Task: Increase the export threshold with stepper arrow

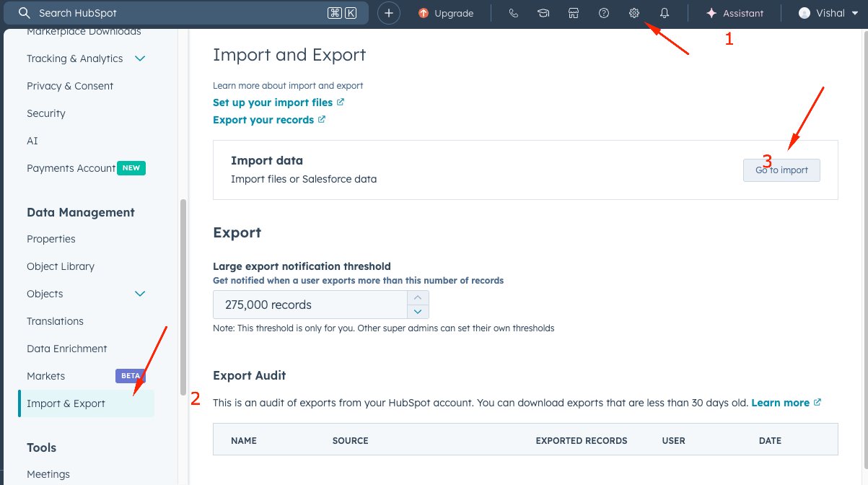Action: tap(417, 297)
